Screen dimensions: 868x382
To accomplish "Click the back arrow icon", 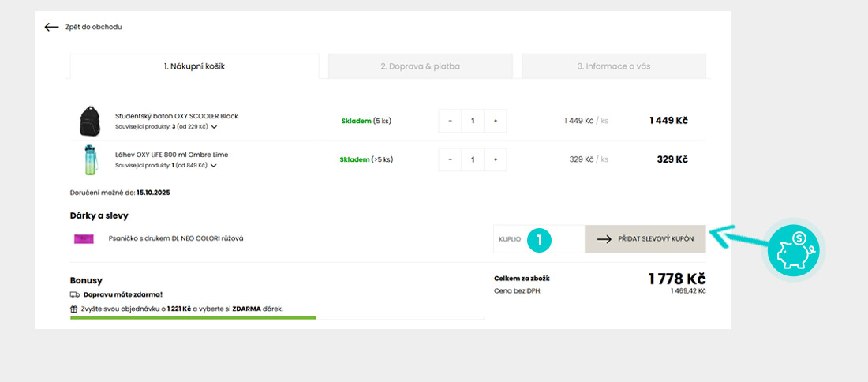I will [x=51, y=27].
